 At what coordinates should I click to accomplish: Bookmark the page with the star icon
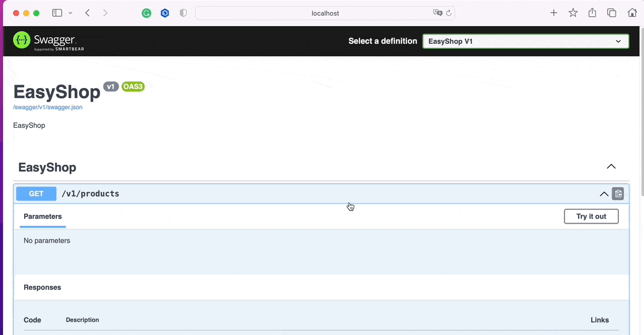point(573,13)
